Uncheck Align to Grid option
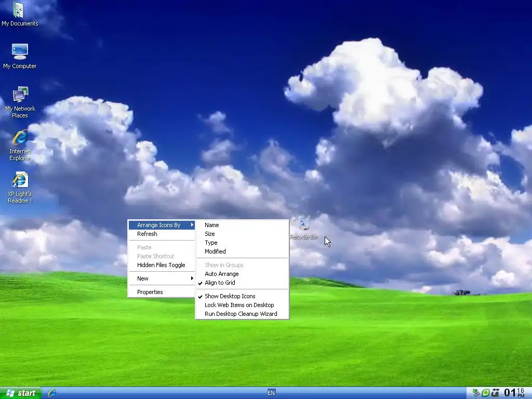 pyautogui.click(x=242, y=283)
